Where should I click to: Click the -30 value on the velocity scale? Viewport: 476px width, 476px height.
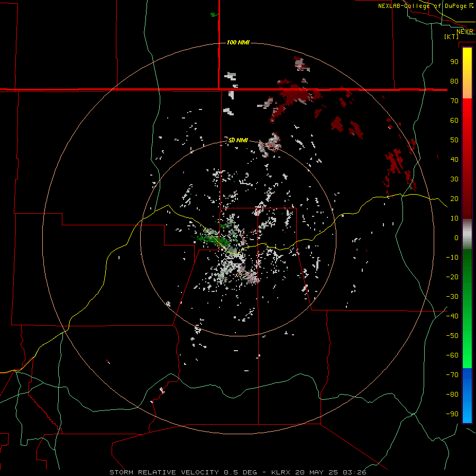click(452, 297)
